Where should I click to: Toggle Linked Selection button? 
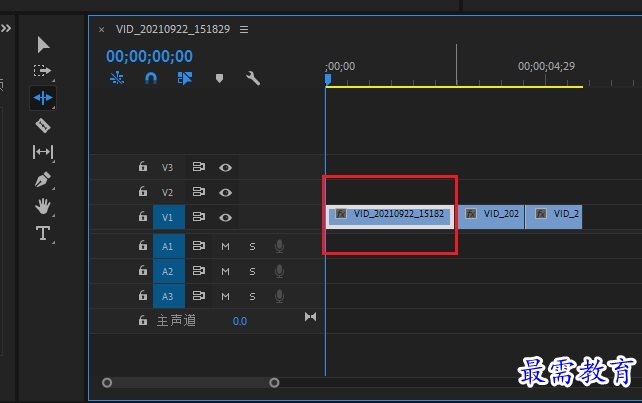(185, 78)
